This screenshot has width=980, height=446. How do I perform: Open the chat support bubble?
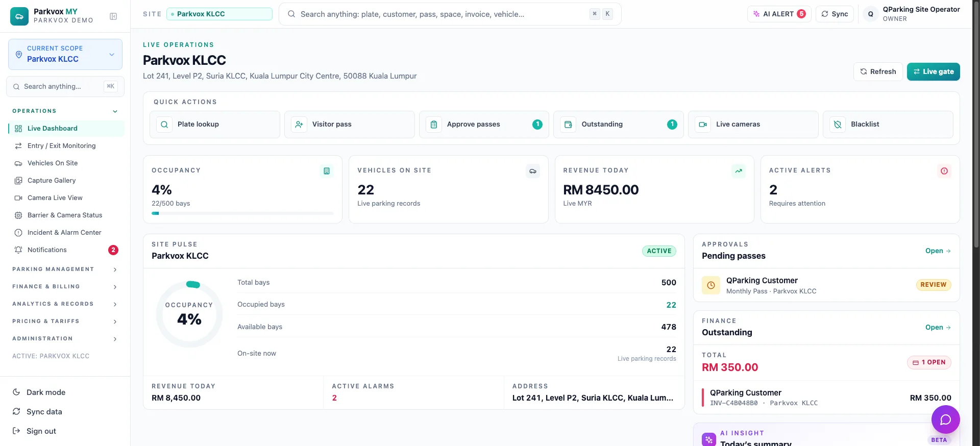pos(946,419)
